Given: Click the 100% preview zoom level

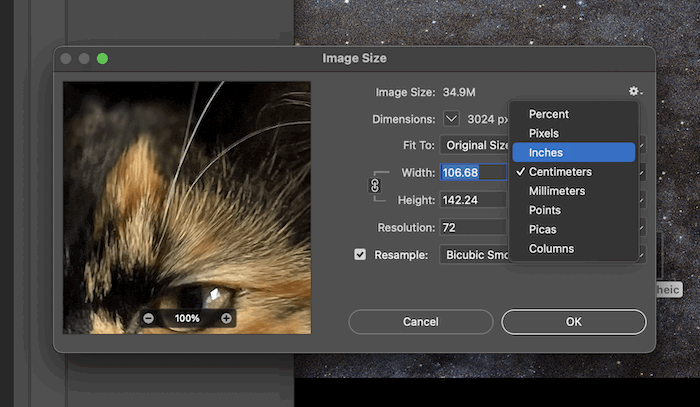Looking at the screenshot, I should point(187,318).
